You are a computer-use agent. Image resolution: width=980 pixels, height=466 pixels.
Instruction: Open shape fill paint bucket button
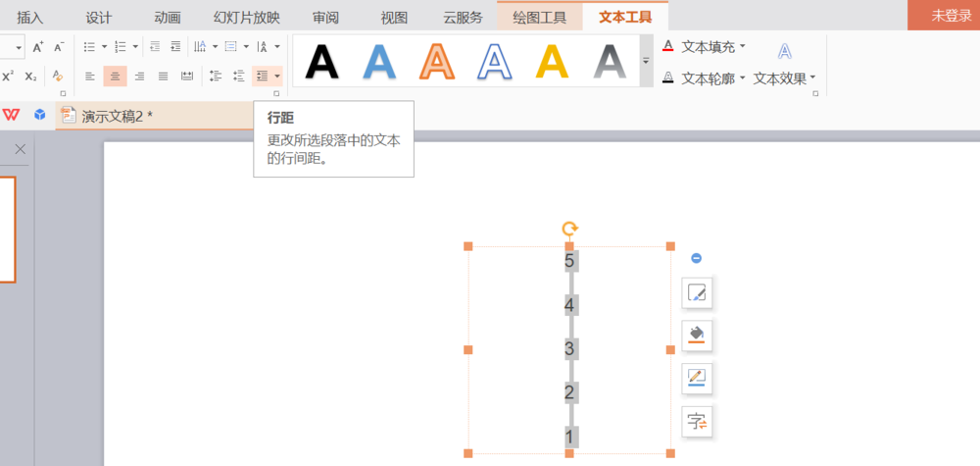(x=697, y=336)
